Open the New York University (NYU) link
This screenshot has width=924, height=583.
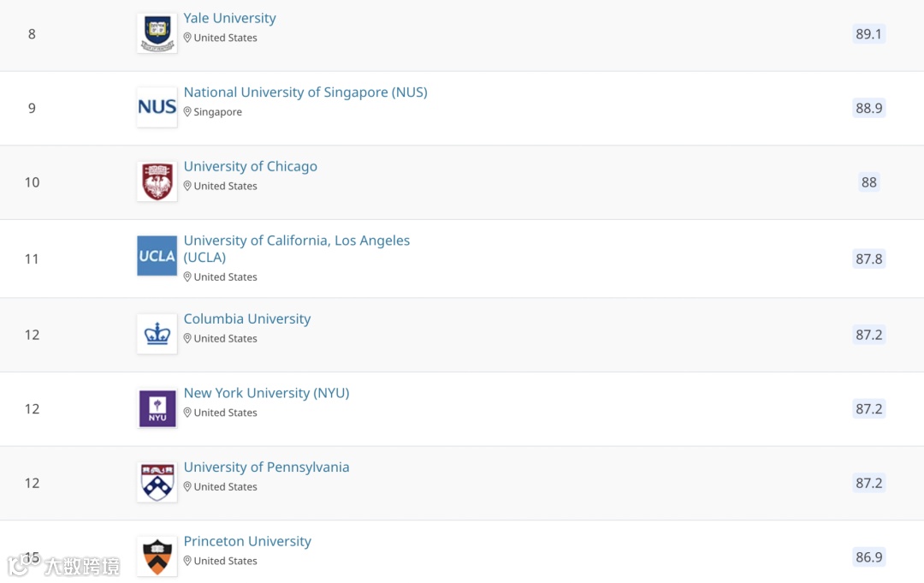click(x=266, y=393)
